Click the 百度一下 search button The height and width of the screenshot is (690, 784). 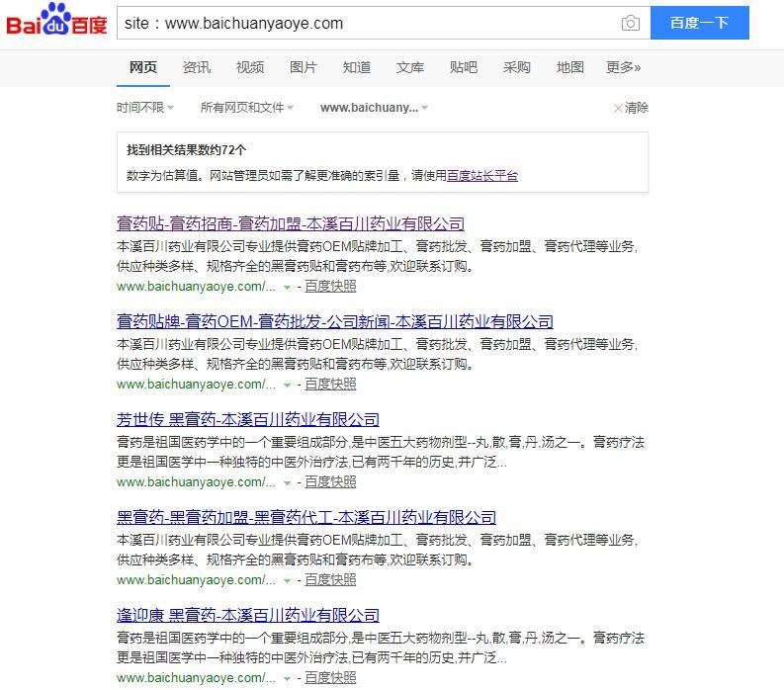click(700, 23)
